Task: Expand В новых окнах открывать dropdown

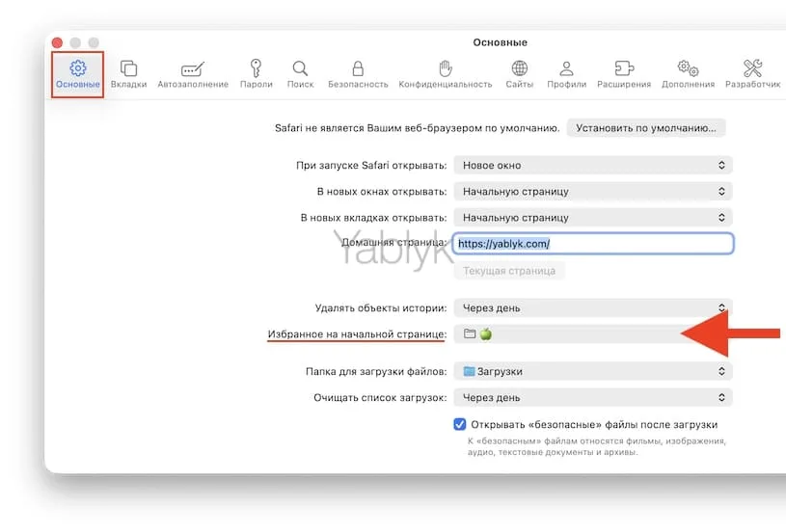Action: pyautogui.click(x=593, y=192)
